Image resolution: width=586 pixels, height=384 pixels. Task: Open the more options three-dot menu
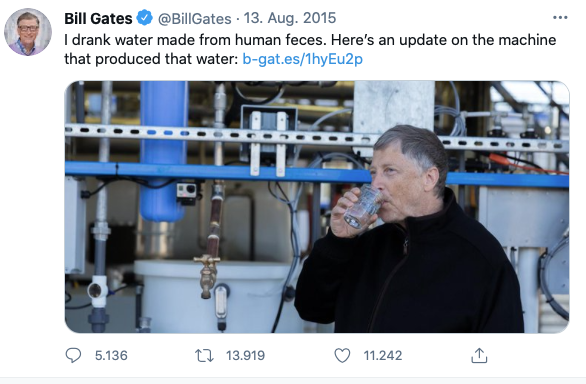[x=560, y=18]
